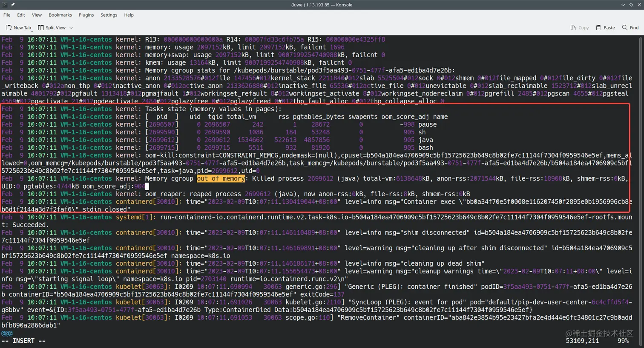The width and height of the screenshot is (644, 348).
Task: Click the 'pgtables_bytes' column header
Action: click(x=319, y=117)
